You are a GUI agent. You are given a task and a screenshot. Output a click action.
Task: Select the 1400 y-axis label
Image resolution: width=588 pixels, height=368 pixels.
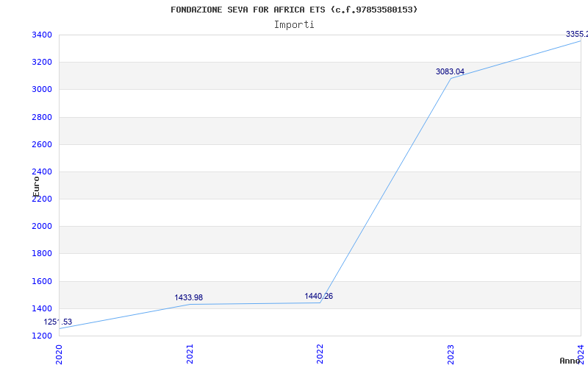point(42,308)
